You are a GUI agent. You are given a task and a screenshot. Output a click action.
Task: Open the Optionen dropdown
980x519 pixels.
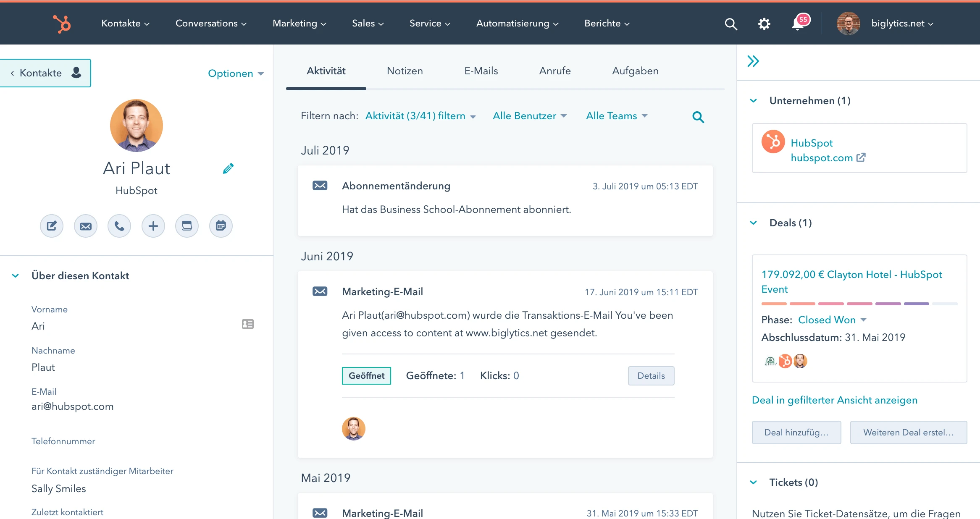[x=236, y=73]
